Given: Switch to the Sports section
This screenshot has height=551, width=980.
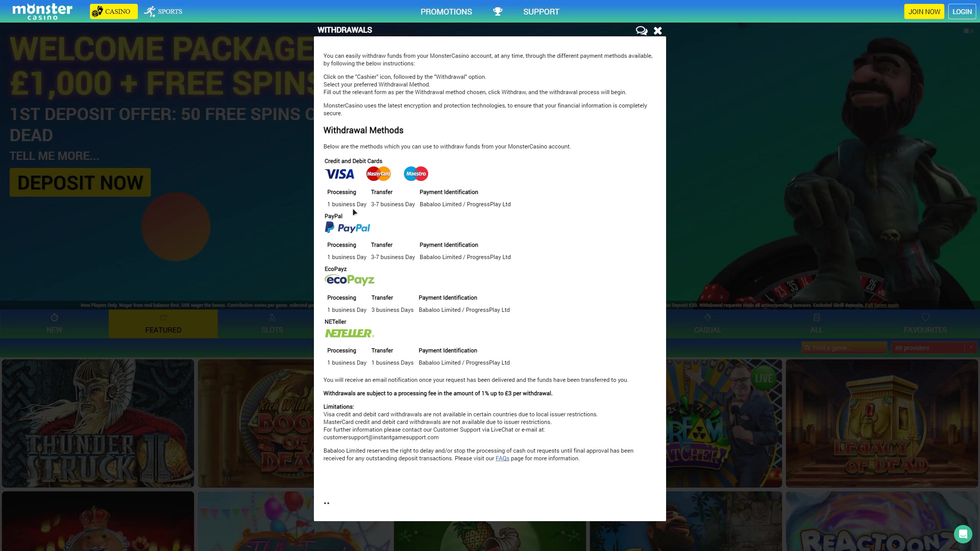Looking at the screenshot, I should point(163,11).
